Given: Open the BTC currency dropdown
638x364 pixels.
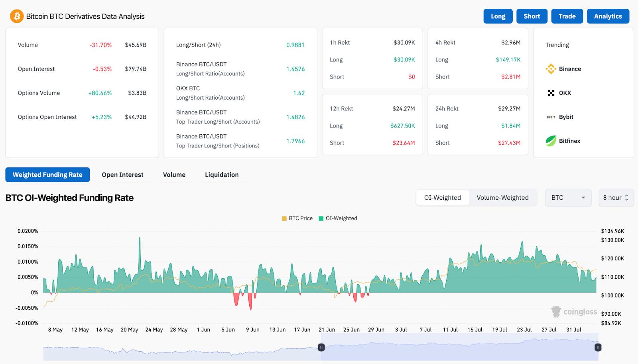Looking at the screenshot, I should 568,198.
